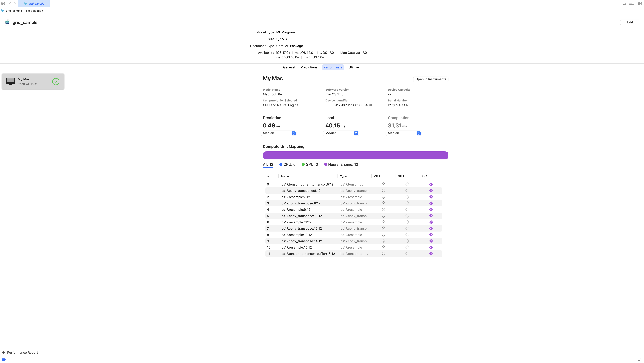Click the ANE diamond for row 0

[x=431, y=184]
